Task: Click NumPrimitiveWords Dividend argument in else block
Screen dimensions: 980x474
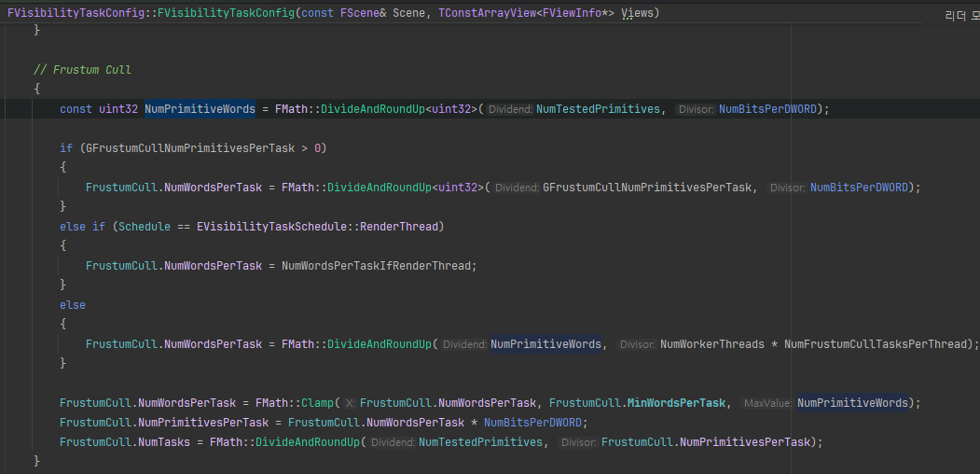Action: (545, 344)
